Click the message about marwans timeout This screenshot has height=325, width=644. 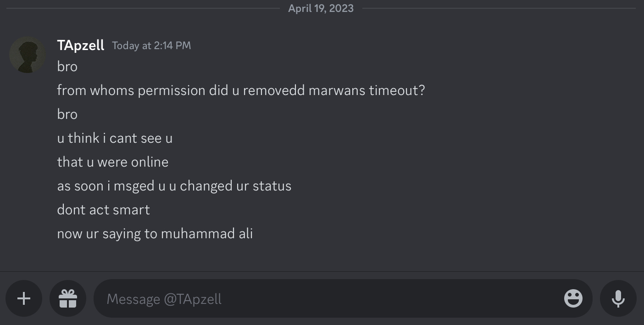[241, 90]
